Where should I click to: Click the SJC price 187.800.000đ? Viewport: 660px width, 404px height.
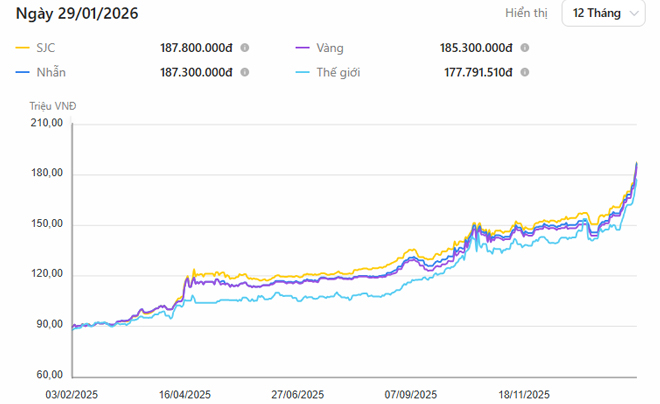[x=196, y=47]
